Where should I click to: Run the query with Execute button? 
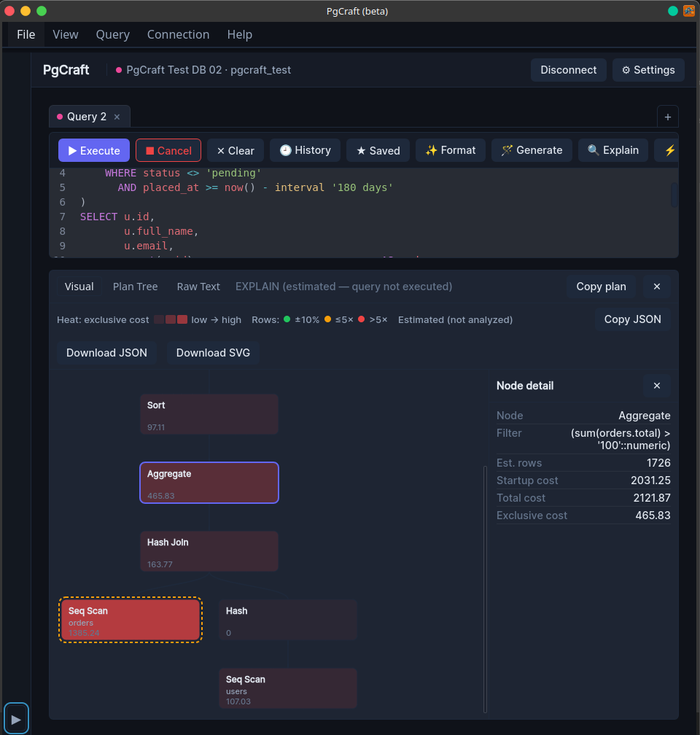click(94, 150)
